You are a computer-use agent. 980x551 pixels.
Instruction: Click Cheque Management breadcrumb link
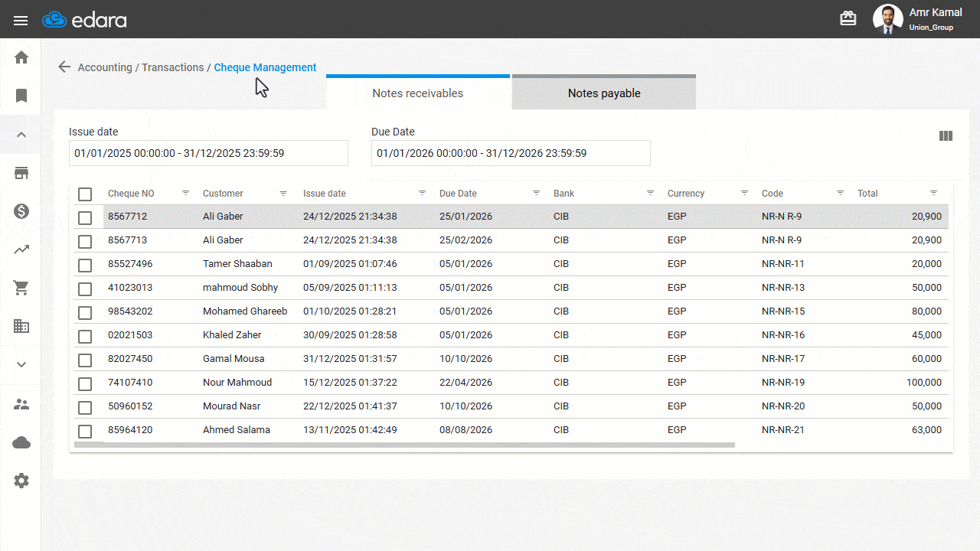265,67
